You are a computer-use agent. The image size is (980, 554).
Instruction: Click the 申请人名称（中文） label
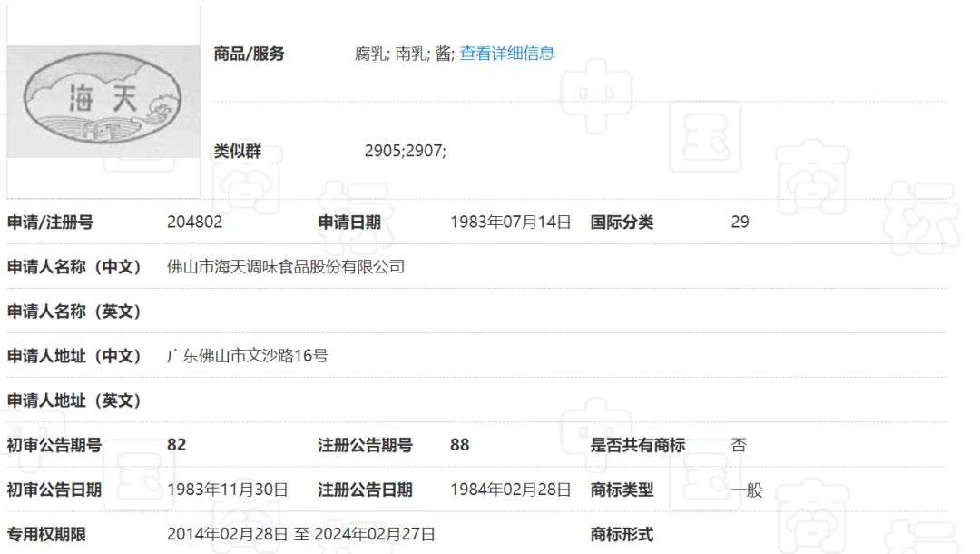click(73, 267)
